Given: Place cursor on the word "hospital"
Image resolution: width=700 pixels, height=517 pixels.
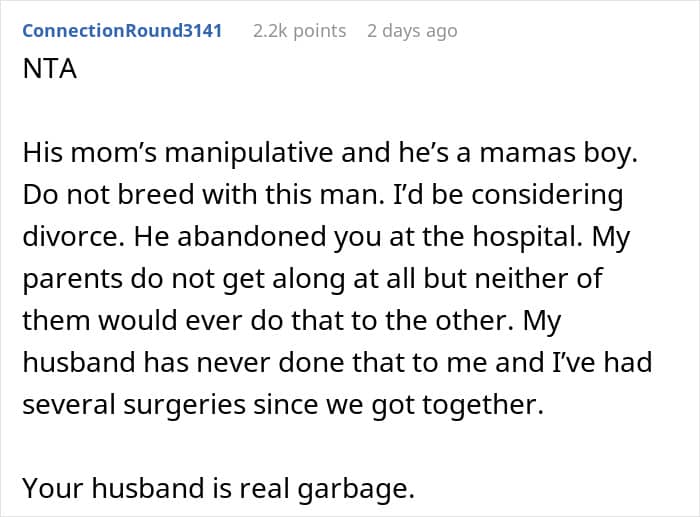Looking at the screenshot, I should (528, 237).
